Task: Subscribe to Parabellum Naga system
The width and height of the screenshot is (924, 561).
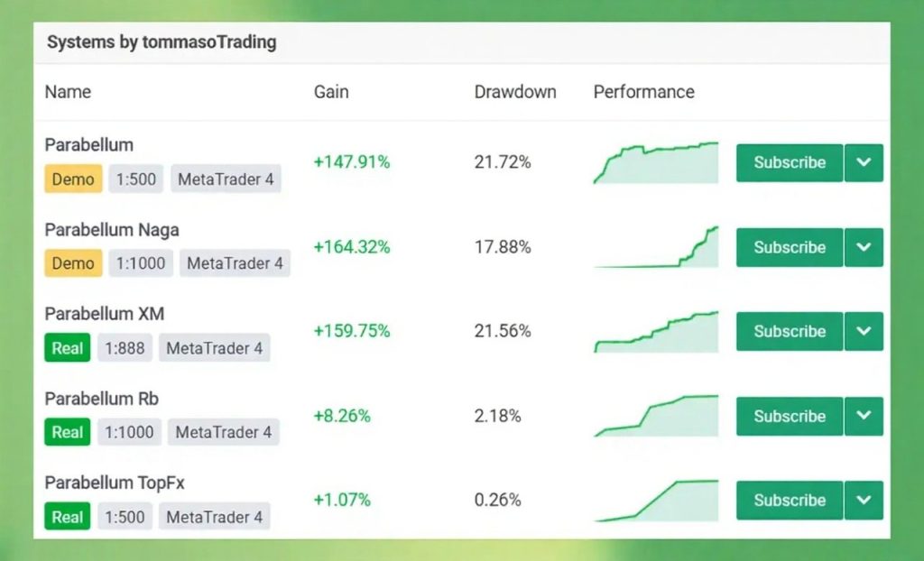Action: coord(790,247)
